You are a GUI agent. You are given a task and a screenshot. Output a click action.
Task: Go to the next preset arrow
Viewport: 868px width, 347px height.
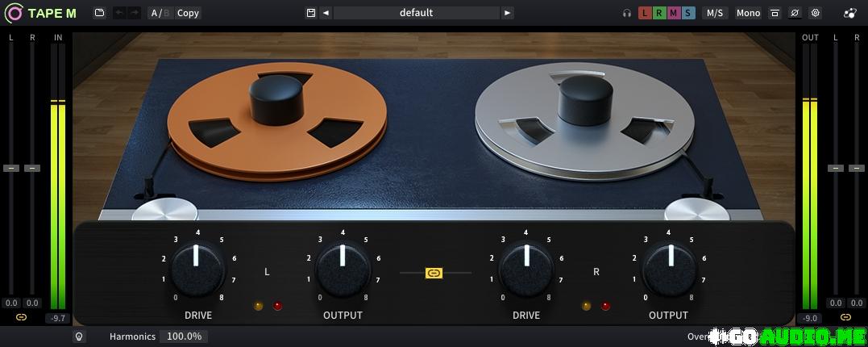coord(507,13)
